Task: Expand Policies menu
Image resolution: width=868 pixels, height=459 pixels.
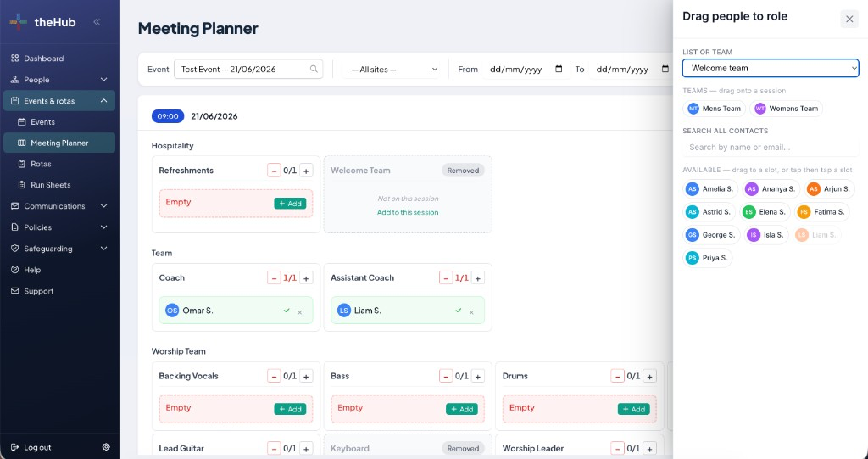Action: coord(59,227)
